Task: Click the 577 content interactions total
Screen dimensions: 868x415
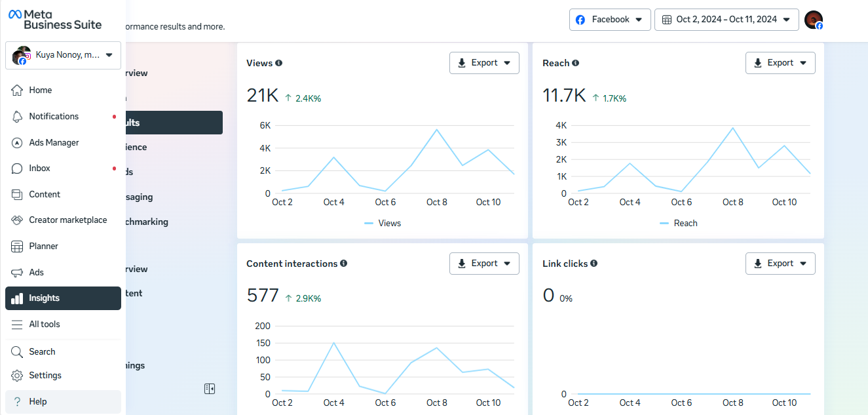Action: [x=263, y=296]
